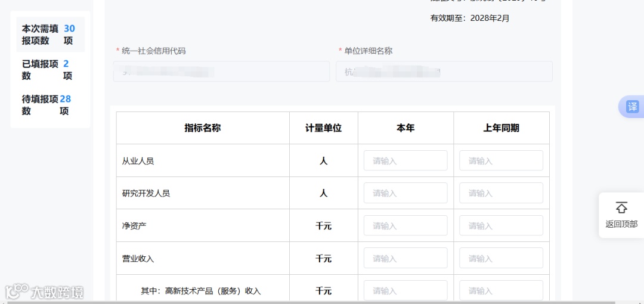Image resolution: width=644 pixels, height=304 pixels.
Task: Click the 营业收入 row label
Action: (x=138, y=259)
